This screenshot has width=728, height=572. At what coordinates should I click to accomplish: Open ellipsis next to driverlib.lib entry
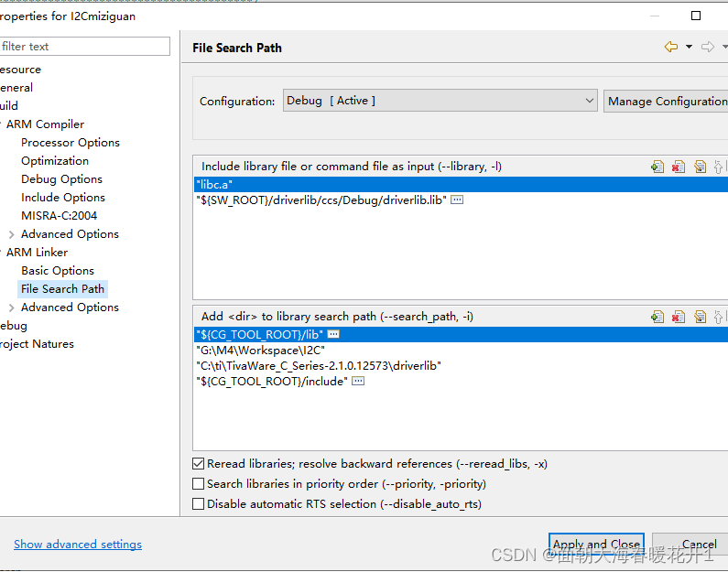pos(457,200)
